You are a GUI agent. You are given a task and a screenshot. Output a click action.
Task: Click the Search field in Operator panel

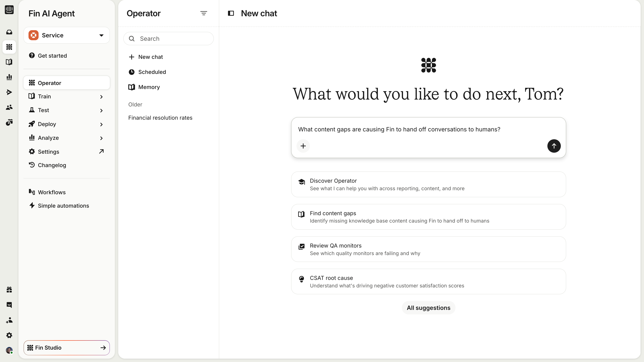pos(168,39)
